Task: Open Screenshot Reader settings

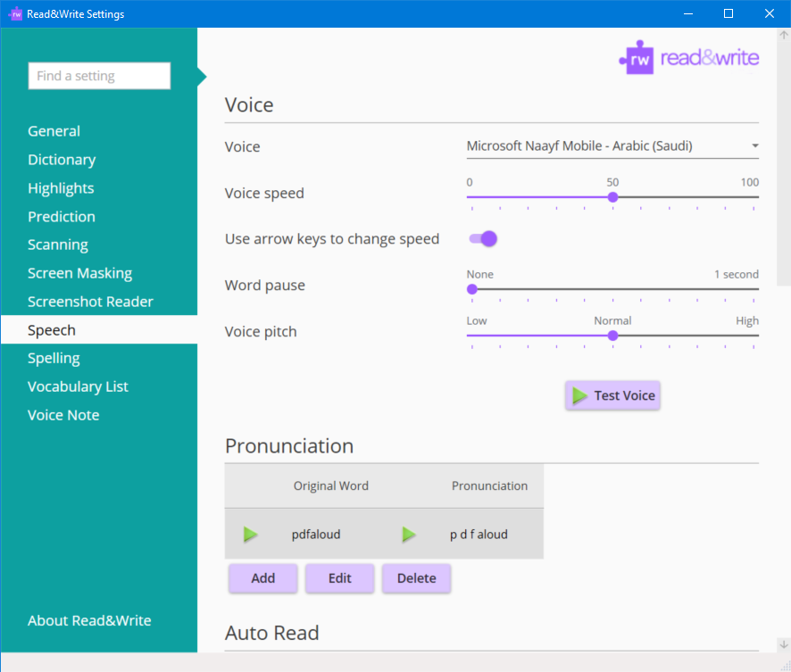Action: [x=90, y=302]
